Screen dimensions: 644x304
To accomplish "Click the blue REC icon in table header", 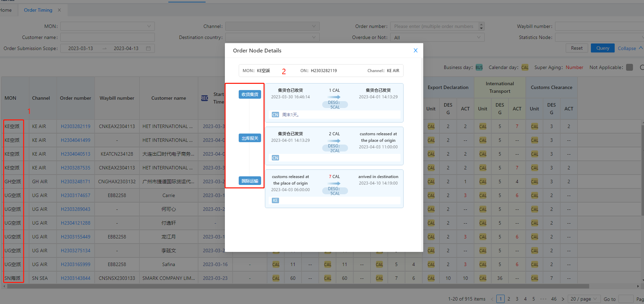I will click(x=205, y=98).
